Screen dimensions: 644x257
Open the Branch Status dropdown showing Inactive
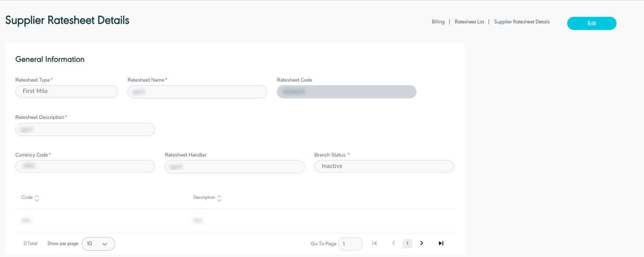(384, 166)
